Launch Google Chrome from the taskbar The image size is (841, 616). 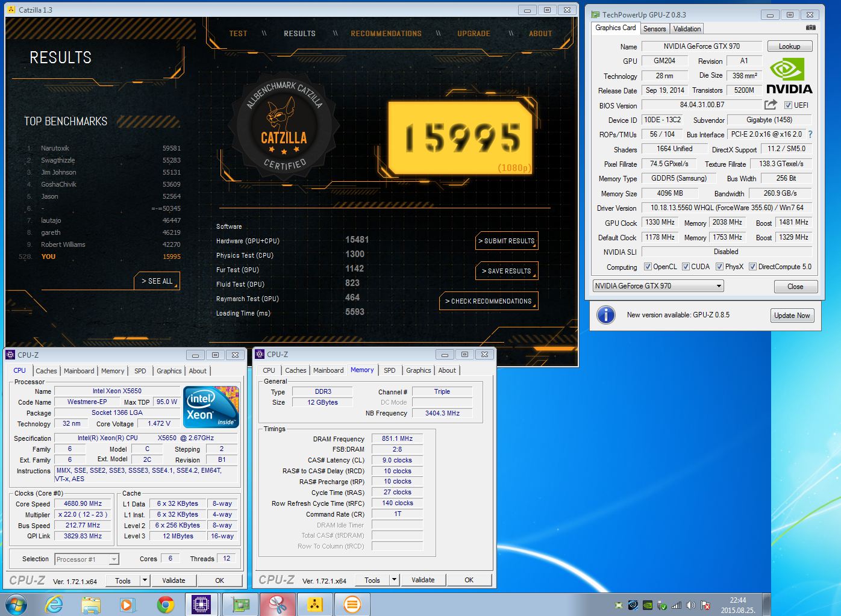tap(165, 605)
